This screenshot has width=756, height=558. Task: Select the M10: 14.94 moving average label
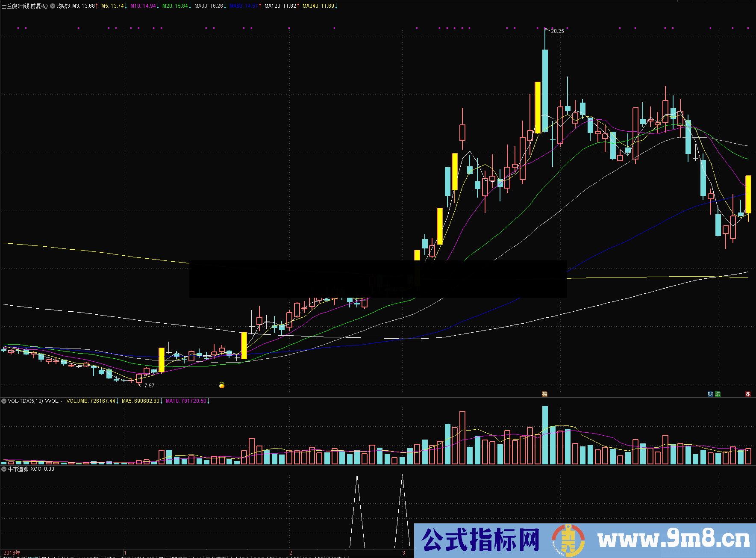coord(145,6)
